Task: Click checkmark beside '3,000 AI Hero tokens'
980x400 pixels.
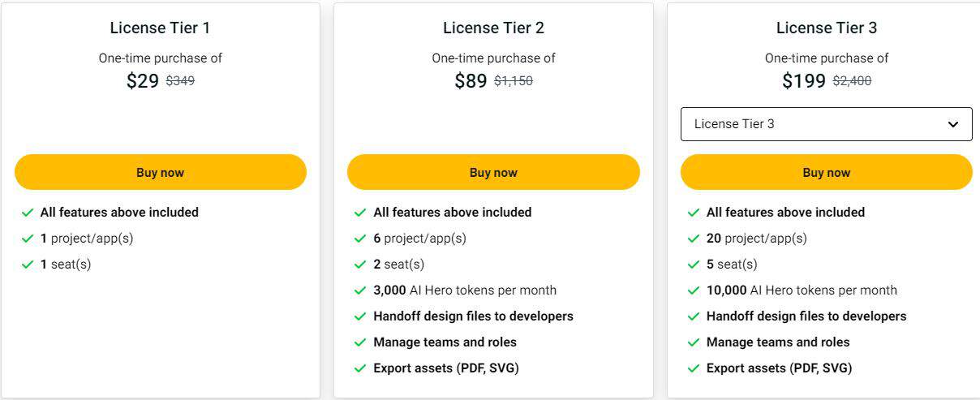Action: (x=360, y=290)
